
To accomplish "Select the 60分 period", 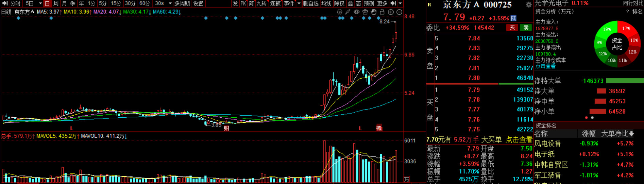I will coord(145,3).
